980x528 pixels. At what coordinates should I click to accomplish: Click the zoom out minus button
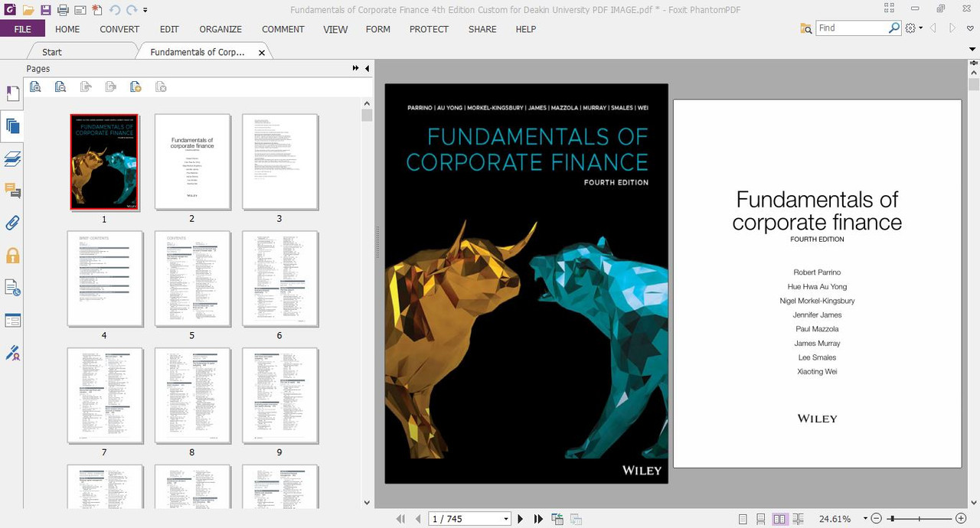(877, 519)
